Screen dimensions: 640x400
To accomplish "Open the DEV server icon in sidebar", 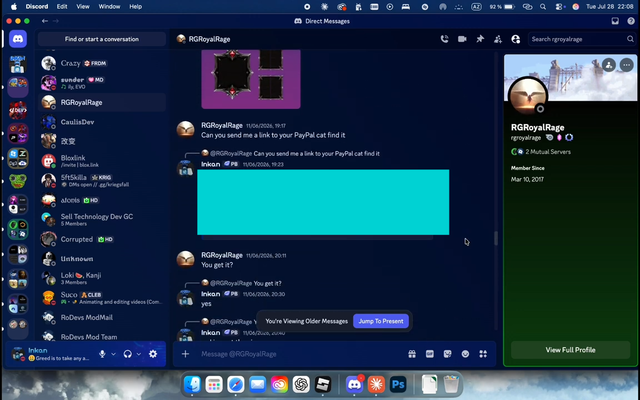I will coord(18,110).
